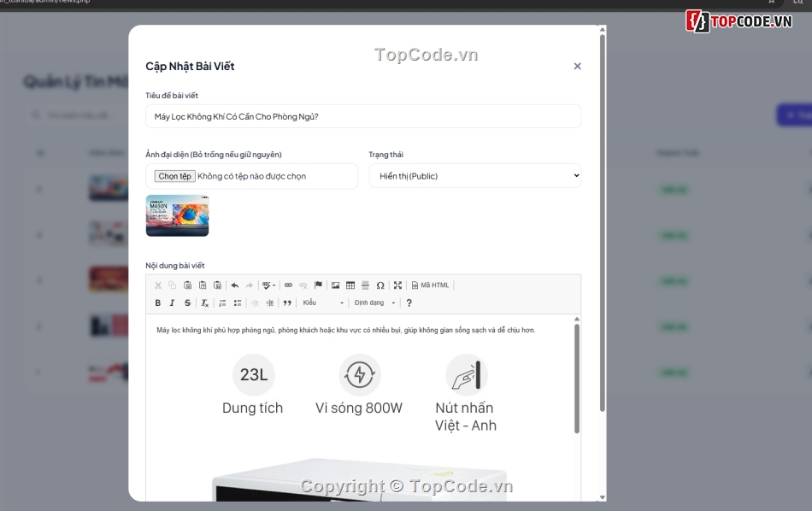Click the Nút nhấn Việt - Anh graphic

(x=466, y=393)
